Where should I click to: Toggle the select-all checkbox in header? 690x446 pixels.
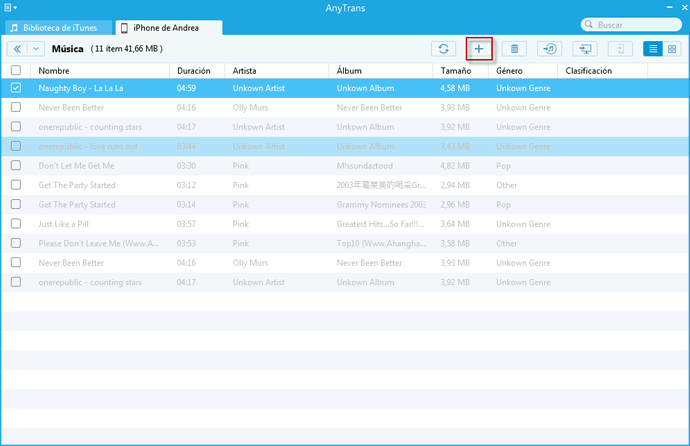pos(16,70)
